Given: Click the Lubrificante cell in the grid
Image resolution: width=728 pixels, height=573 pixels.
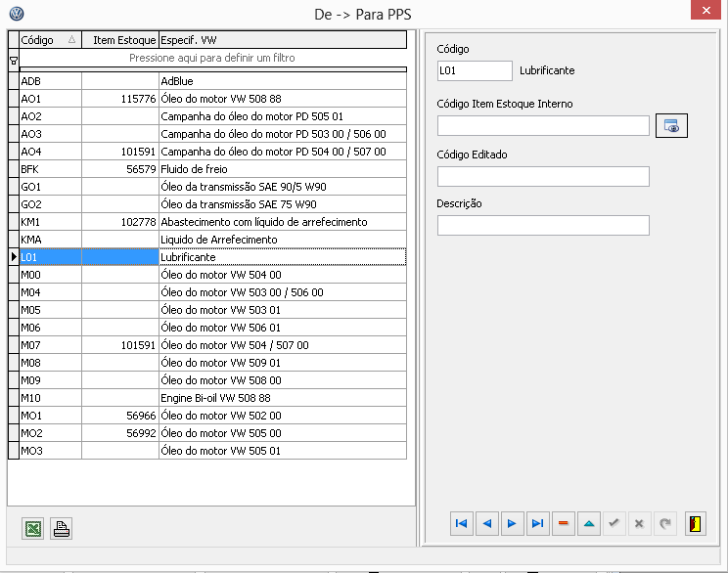Looking at the screenshot, I should pyautogui.click(x=282, y=257).
